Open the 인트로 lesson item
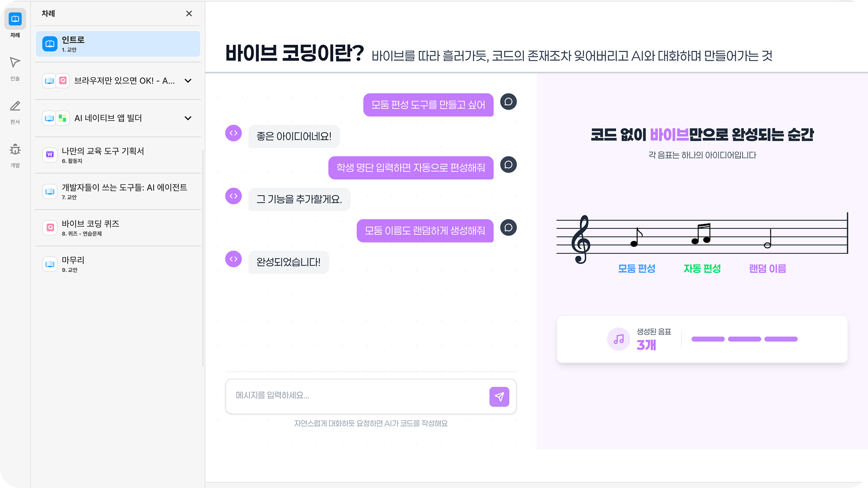The width and height of the screenshot is (868, 488). click(118, 44)
